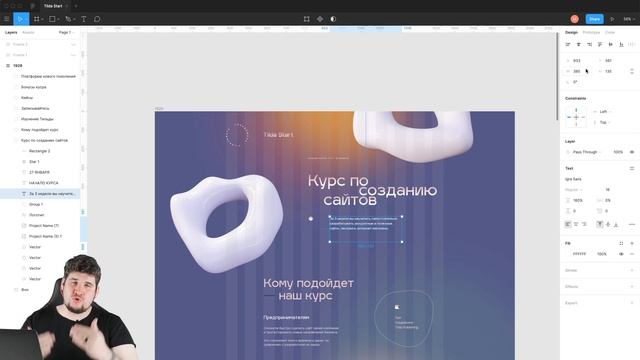Switch to the Prototype tab
The image size is (640, 360).
591,32
